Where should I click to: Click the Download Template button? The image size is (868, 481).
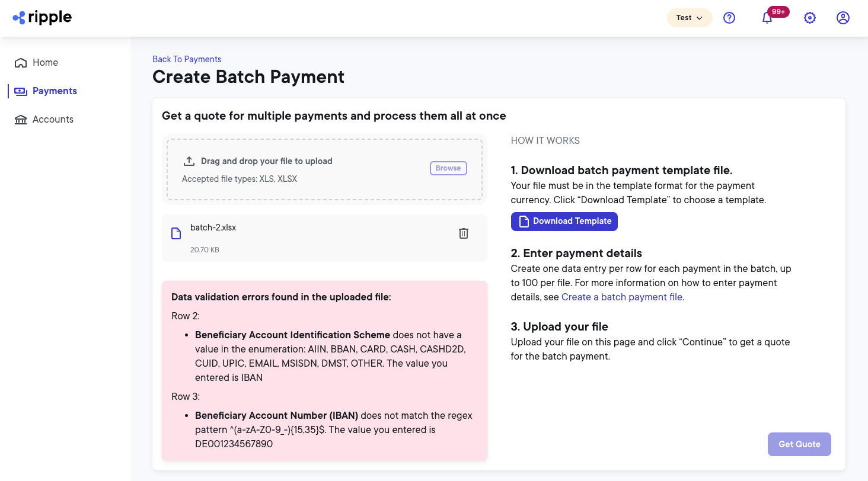564,221
